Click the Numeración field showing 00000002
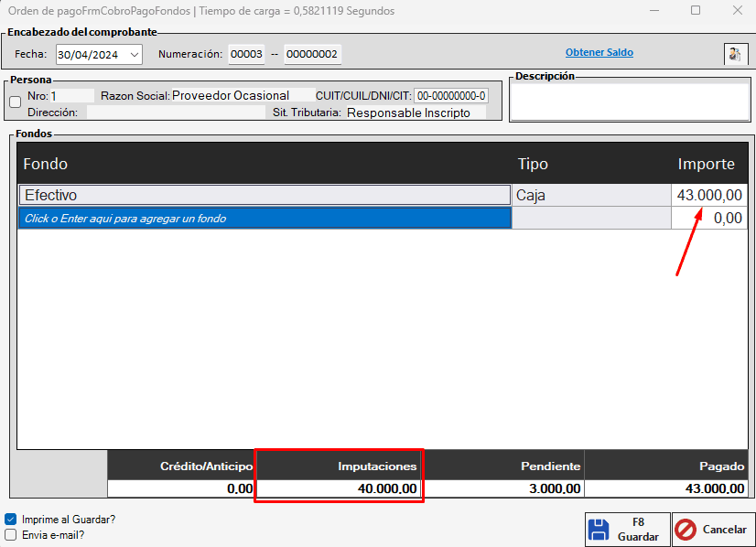Screen dimensions: 756x547 [312, 55]
